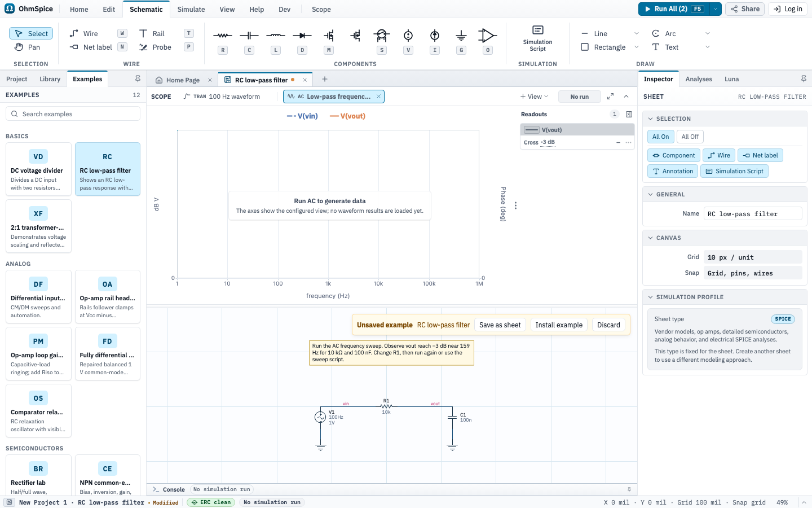Click the Share button
812x508 pixels.
coord(745,9)
